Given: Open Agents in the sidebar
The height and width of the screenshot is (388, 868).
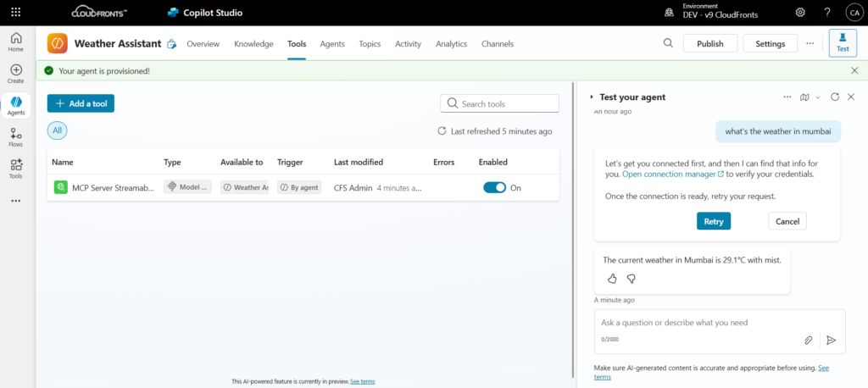Looking at the screenshot, I should pyautogui.click(x=16, y=105).
